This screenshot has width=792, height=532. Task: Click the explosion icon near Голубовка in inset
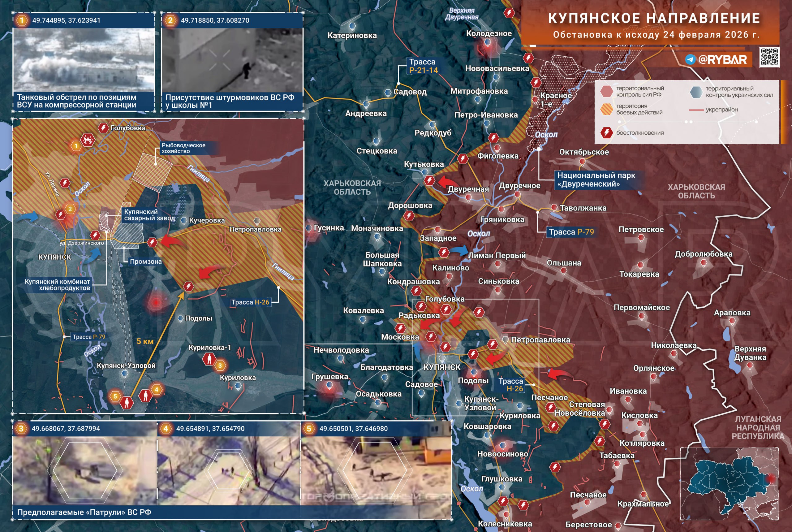[x=88, y=140]
